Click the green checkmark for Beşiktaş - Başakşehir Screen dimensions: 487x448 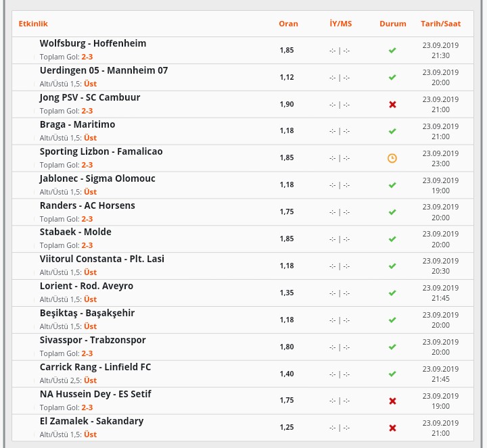pos(392,320)
